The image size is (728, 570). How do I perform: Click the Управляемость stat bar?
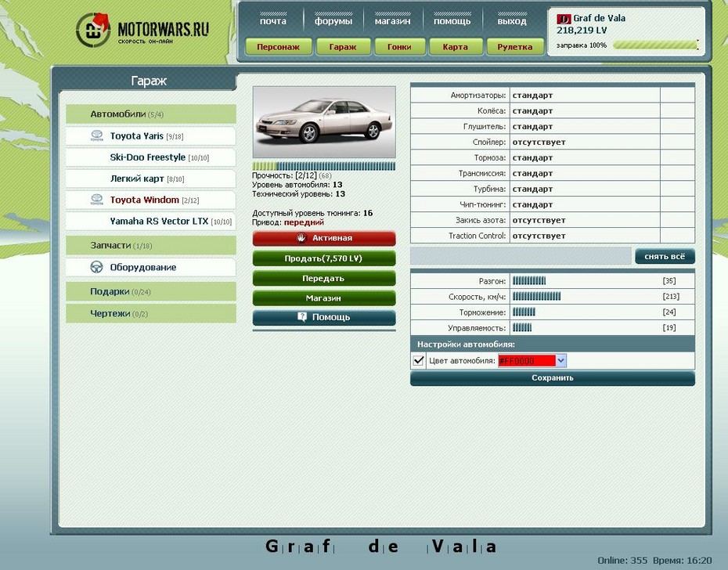click(522, 328)
